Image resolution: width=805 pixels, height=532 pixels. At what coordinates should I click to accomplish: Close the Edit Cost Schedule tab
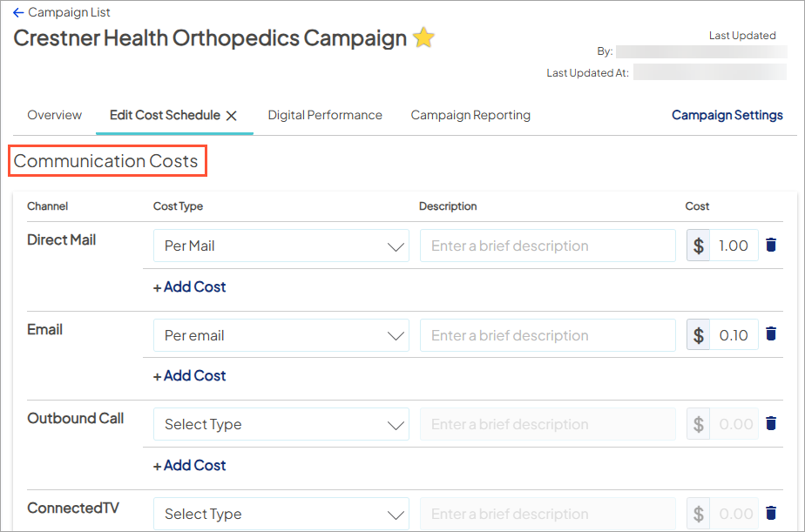pos(232,115)
